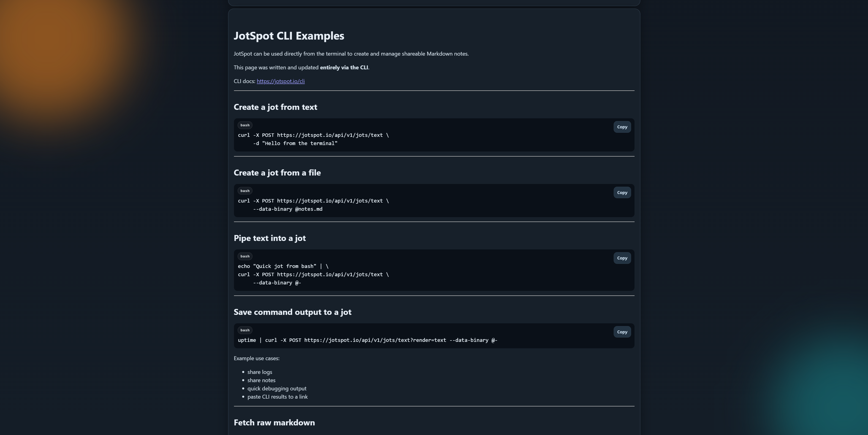This screenshot has height=435, width=868.
Task: Select the 'Save command output to a jot' heading
Action: click(x=293, y=312)
